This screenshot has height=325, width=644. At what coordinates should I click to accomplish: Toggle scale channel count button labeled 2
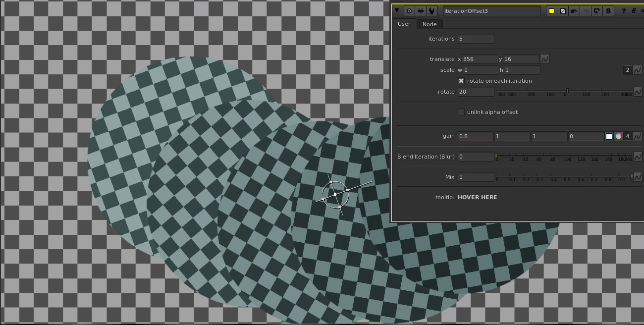(x=628, y=70)
